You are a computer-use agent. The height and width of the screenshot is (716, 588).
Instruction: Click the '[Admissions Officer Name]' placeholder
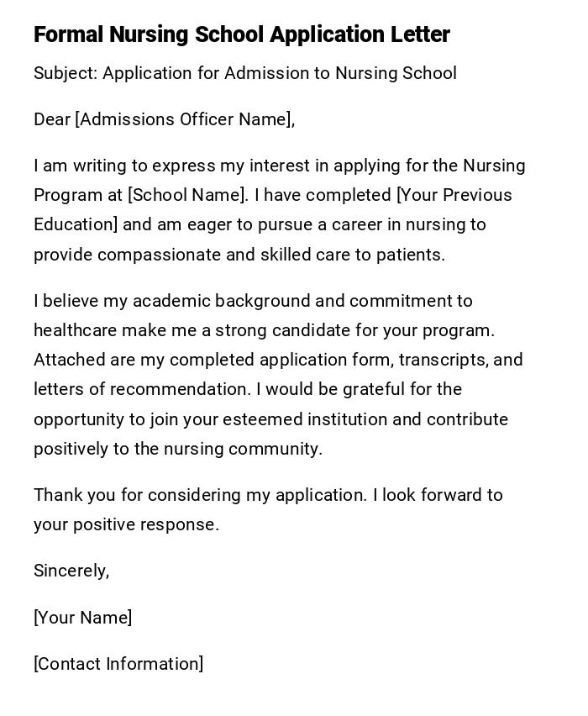pos(184,119)
